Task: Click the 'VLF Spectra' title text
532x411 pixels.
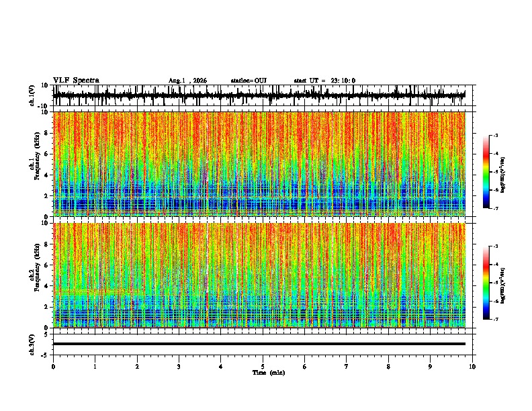Action: pyautogui.click(x=76, y=81)
